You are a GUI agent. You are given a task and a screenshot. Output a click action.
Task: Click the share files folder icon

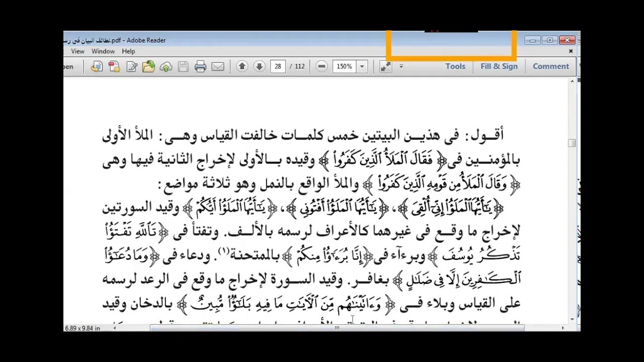[x=148, y=66]
